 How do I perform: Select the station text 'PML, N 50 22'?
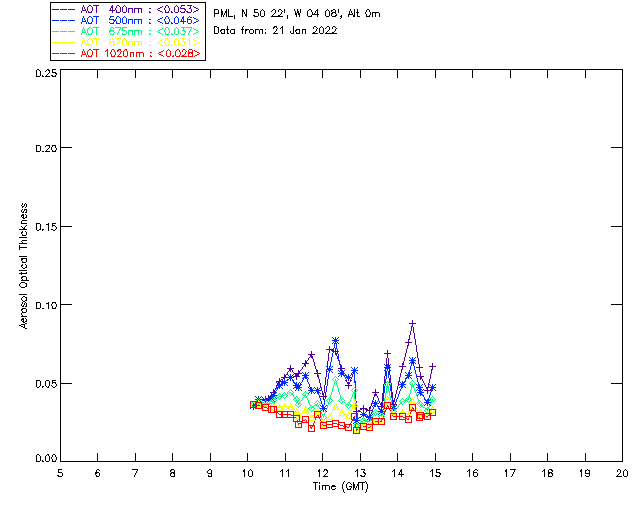tap(249, 13)
